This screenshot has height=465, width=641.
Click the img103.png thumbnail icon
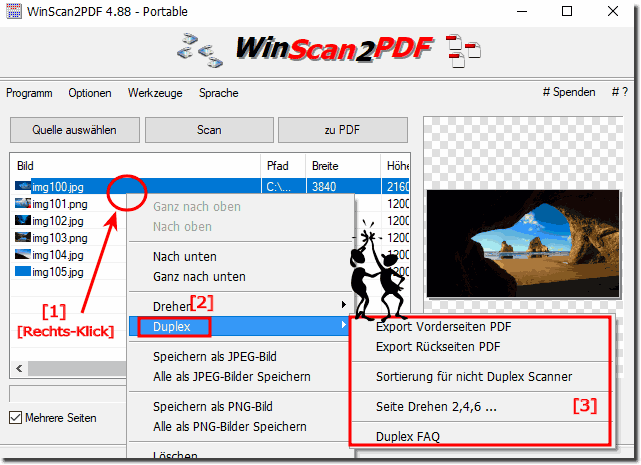(23, 237)
